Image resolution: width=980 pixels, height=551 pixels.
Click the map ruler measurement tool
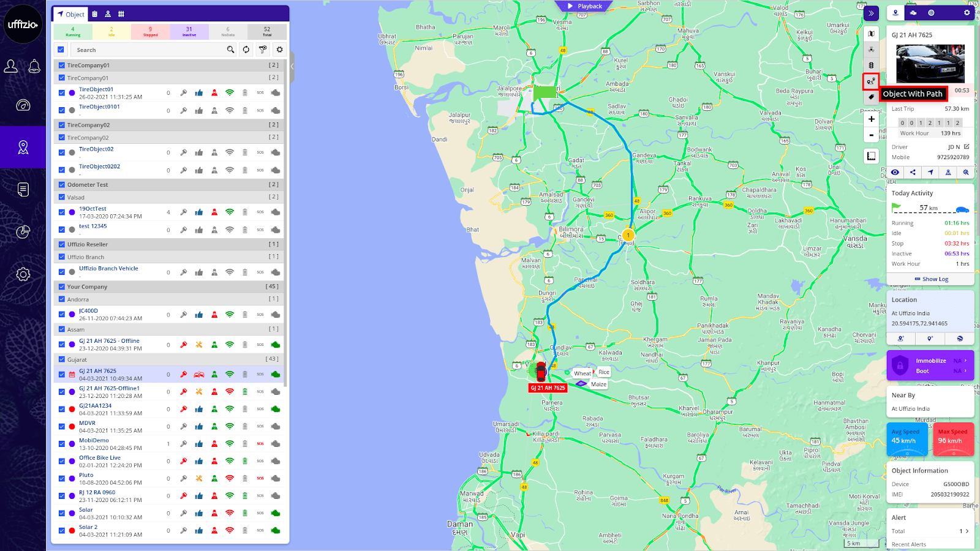[x=871, y=156]
